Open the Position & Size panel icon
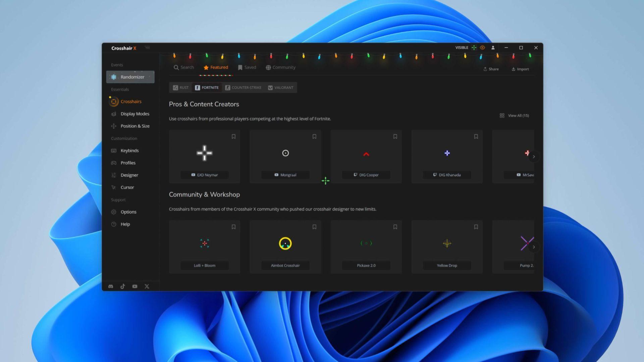Viewport: 644px width, 362px height. click(x=114, y=126)
